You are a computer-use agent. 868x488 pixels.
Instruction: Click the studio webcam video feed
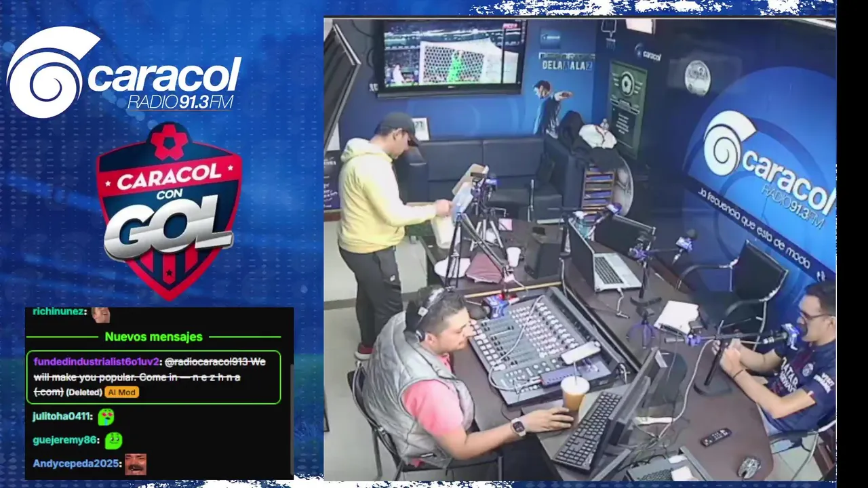580,249
